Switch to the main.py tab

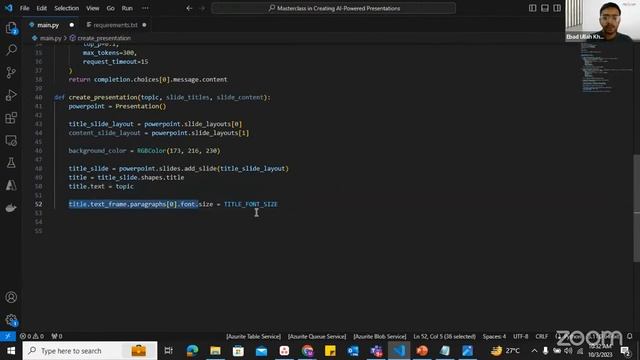(x=48, y=25)
